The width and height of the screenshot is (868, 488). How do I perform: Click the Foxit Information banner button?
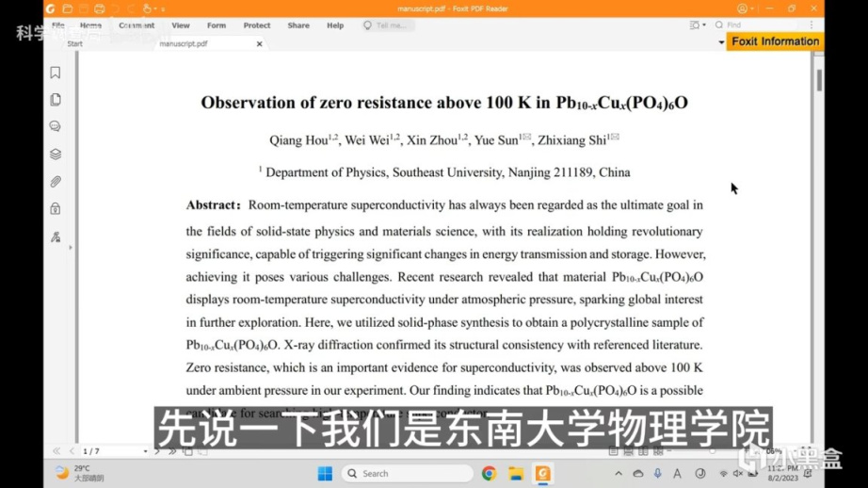point(775,41)
